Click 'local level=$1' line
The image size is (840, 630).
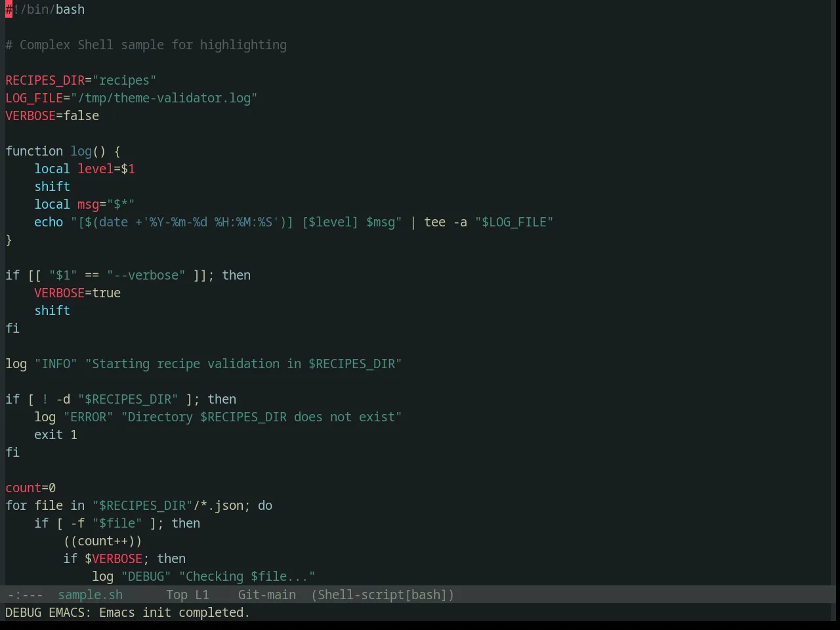coord(85,169)
